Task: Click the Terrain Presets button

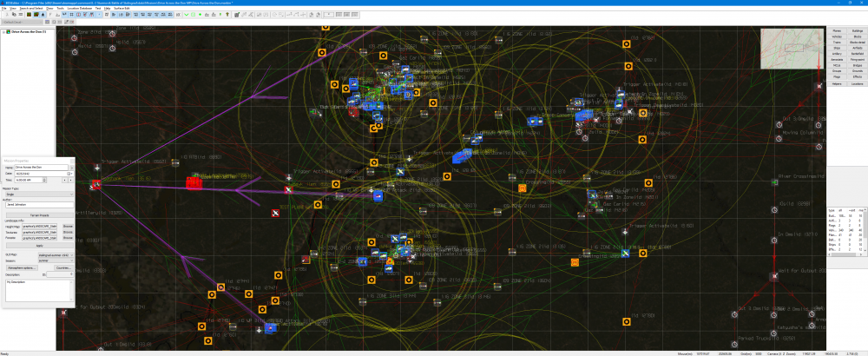Action: point(39,214)
